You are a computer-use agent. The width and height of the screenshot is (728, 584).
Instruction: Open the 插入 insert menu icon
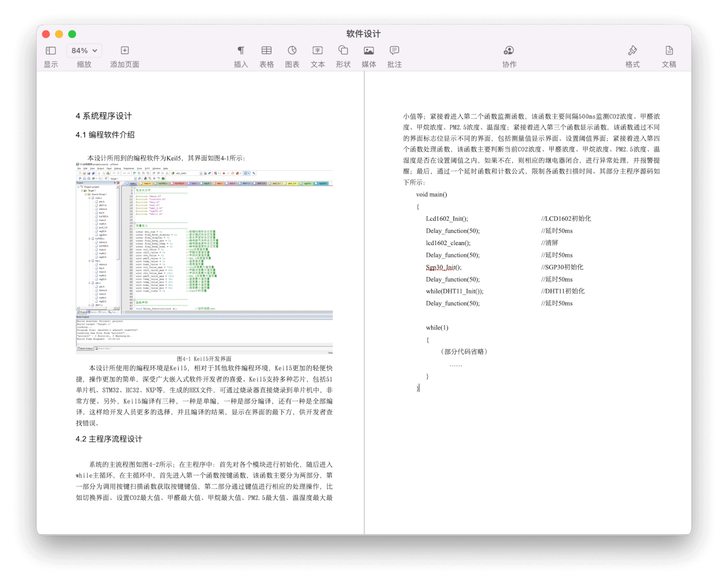(241, 50)
